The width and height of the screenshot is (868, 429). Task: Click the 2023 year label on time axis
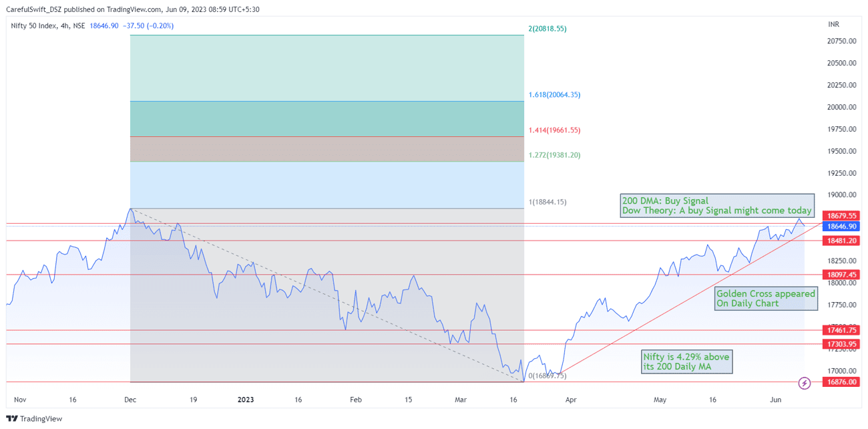coord(246,400)
